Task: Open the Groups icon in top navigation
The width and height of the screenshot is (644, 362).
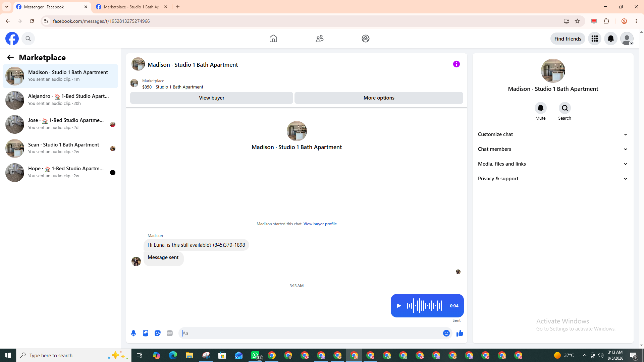Action: click(366, 39)
